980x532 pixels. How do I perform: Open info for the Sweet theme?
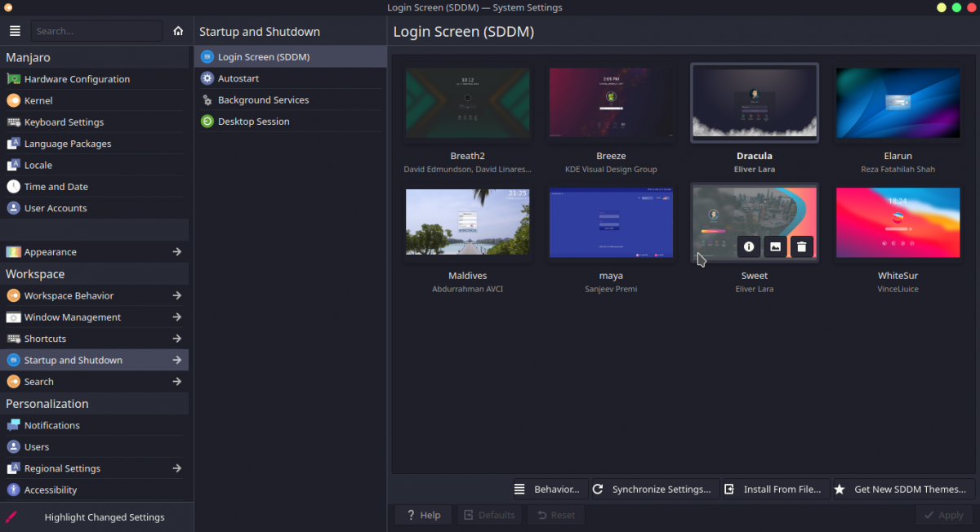click(749, 246)
